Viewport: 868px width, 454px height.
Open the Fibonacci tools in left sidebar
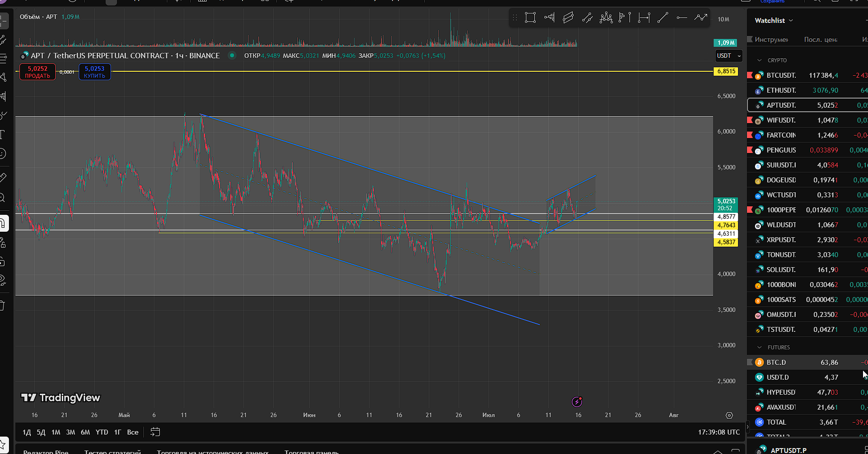tap(3, 58)
